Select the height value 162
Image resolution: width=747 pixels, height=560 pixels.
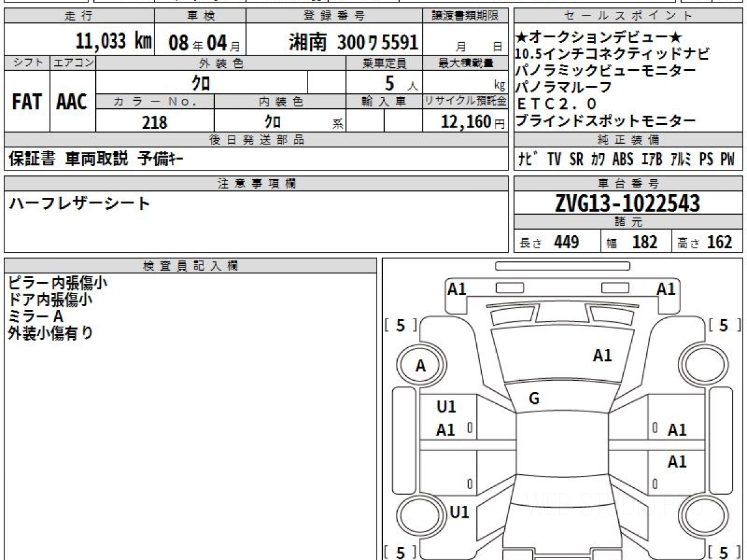720,242
